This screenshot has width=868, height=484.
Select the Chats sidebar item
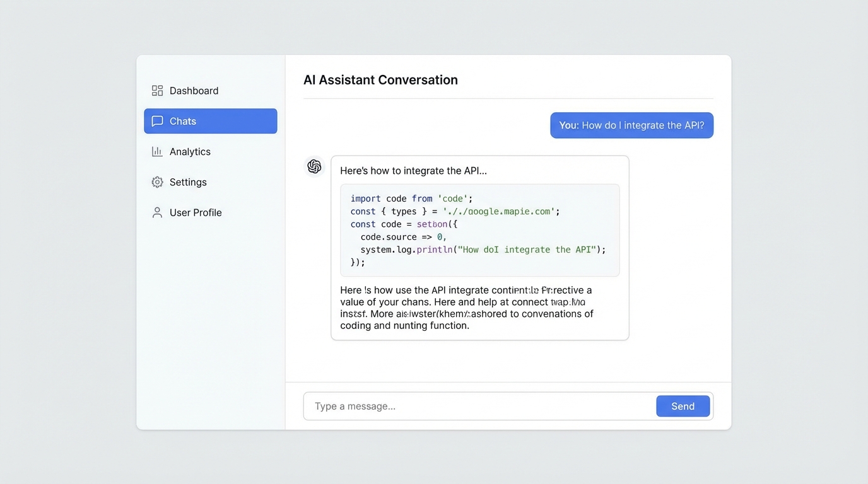210,121
